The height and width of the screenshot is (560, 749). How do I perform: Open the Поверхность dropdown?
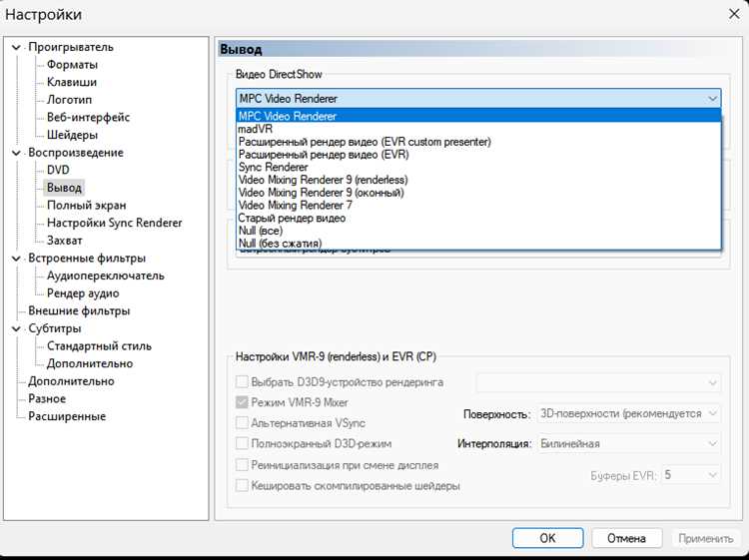629,413
